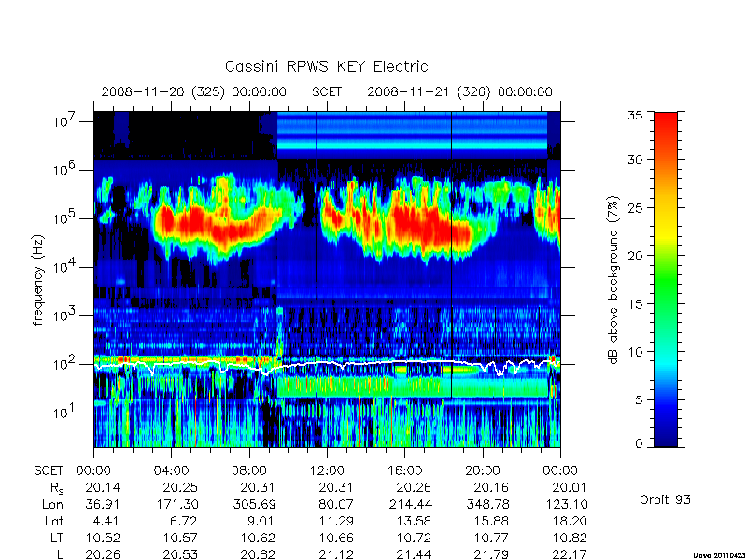Click the Rs value '20.25'
747x560 pixels.
coord(180,487)
